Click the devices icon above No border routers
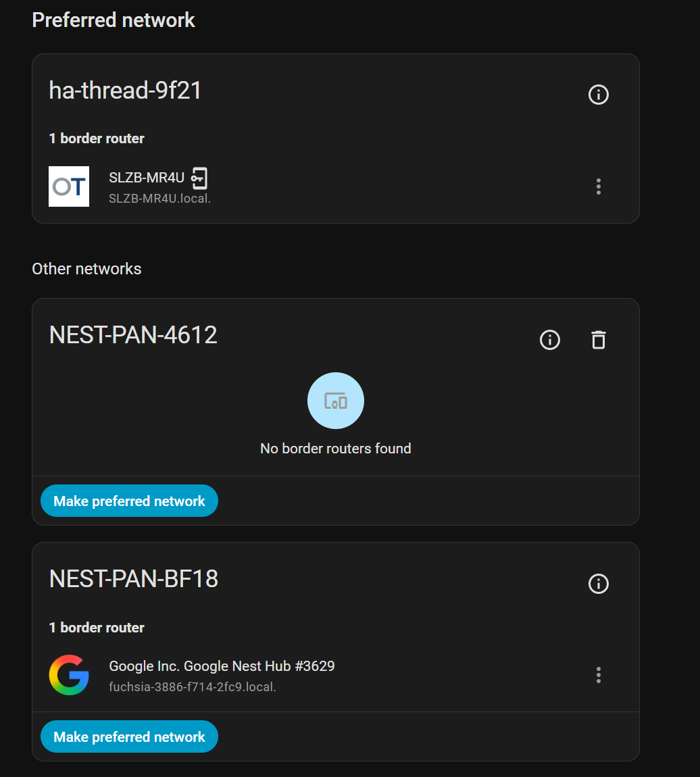Viewport: 700px width, 777px height. 335,401
